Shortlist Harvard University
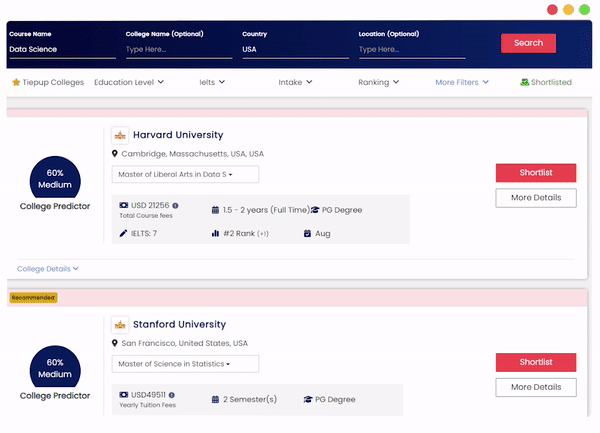Viewport: 600px width, 433px height. point(535,173)
